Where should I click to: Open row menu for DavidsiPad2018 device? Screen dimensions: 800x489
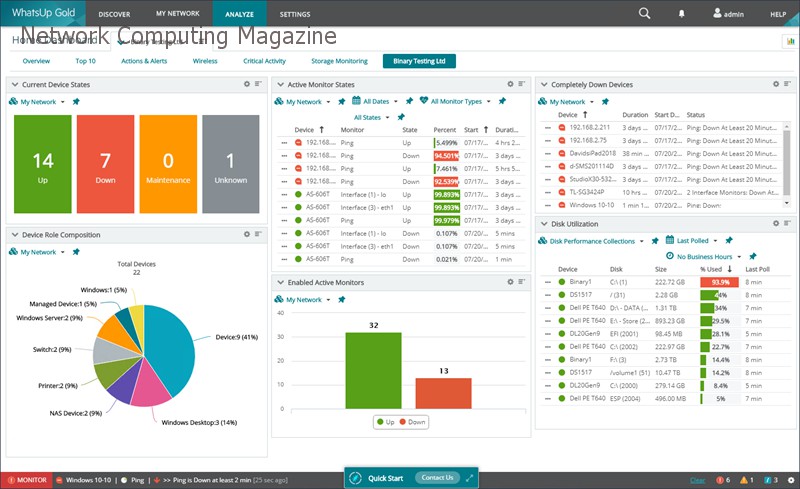(547, 154)
